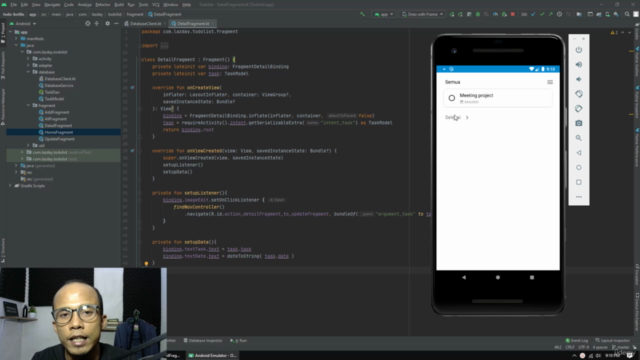Click the Android Emulator taskbar item
Screen dimensions: 640x360
(x=212, y=356)
